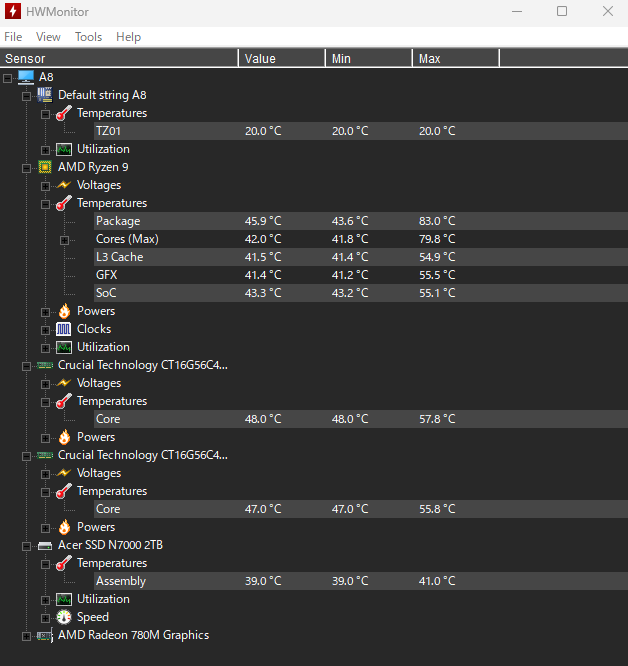Click the motherboard icon beside Default string A8

(x=45, y=95)
